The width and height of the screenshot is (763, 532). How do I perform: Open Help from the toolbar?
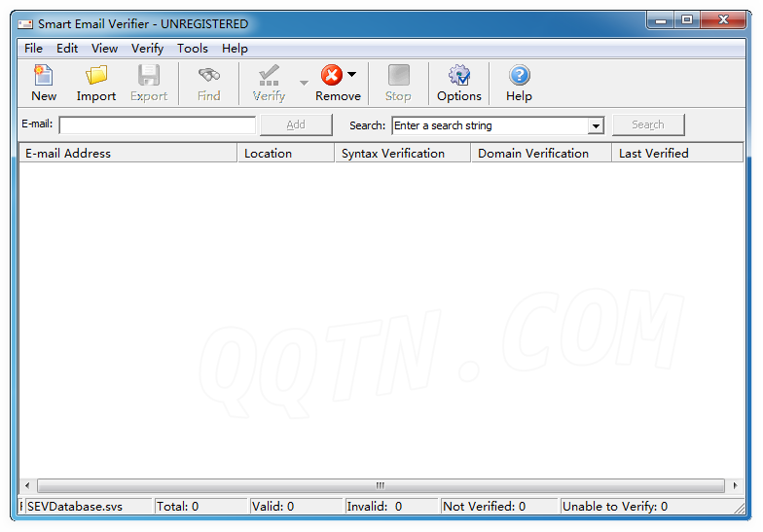pos(519,76)
